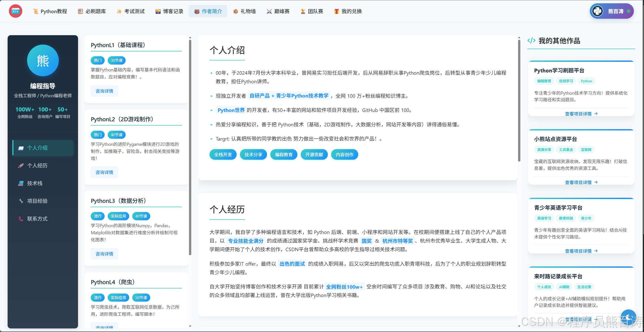The height and width of the screenshot is (332, 644).
Task: Click 咨询详情 under PythonL1 基础课程
Action: (104, 91)
